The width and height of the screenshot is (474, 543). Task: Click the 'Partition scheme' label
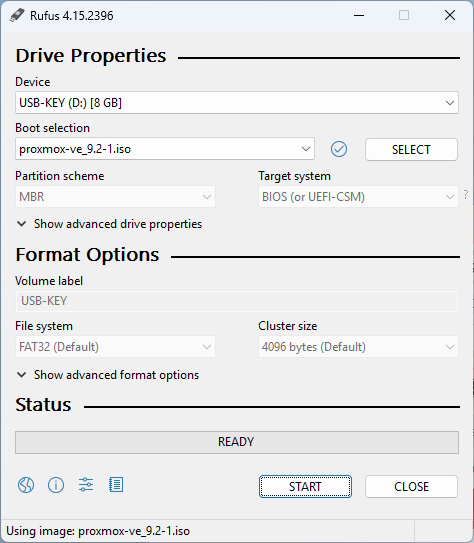[x=60, y=176]
